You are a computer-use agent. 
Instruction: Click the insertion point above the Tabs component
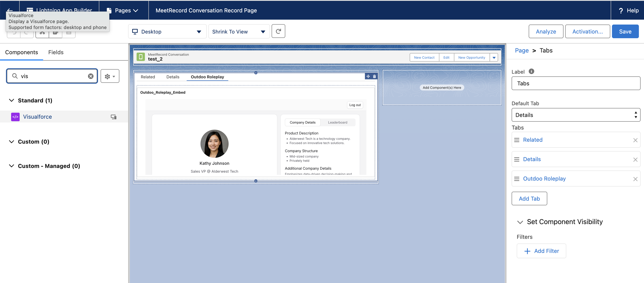click(256, 73)
